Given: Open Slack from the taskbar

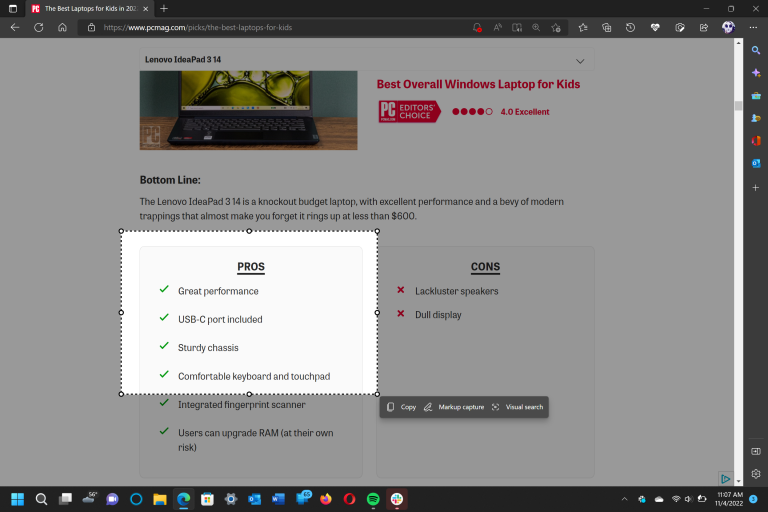Looking at the screenshot, I should (397, 499).
